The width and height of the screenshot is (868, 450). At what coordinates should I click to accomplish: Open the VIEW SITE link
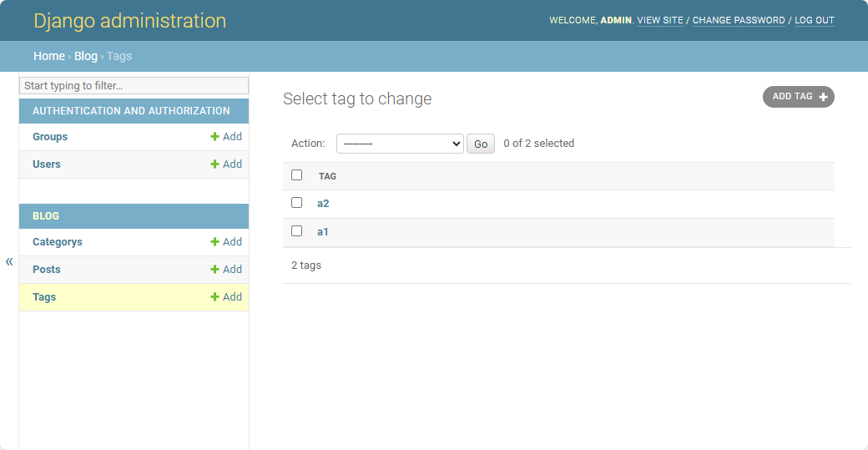(660, 20)
